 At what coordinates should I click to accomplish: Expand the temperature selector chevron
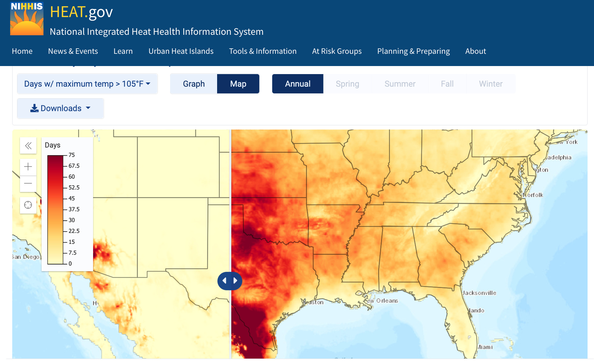[x=148, y=84]
